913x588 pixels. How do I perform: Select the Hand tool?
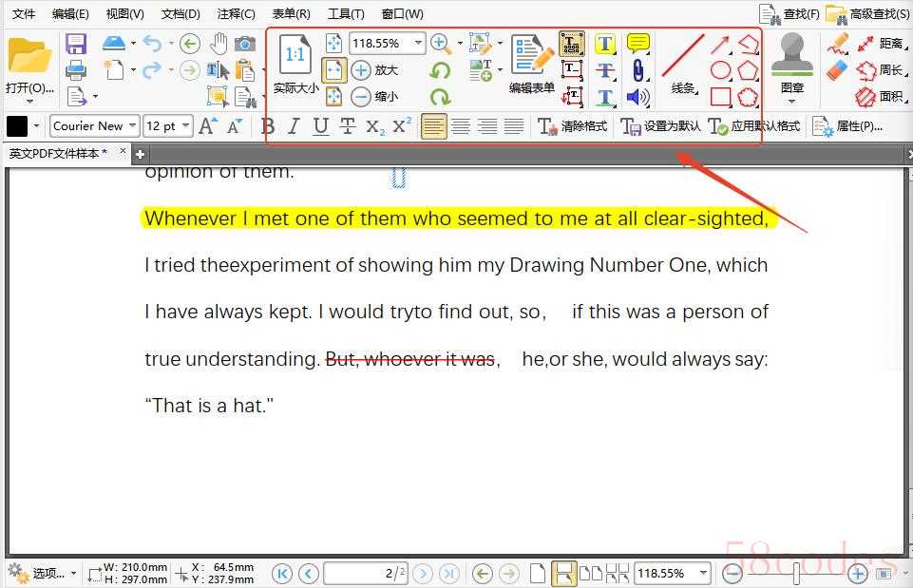click(x=219, y=44)
